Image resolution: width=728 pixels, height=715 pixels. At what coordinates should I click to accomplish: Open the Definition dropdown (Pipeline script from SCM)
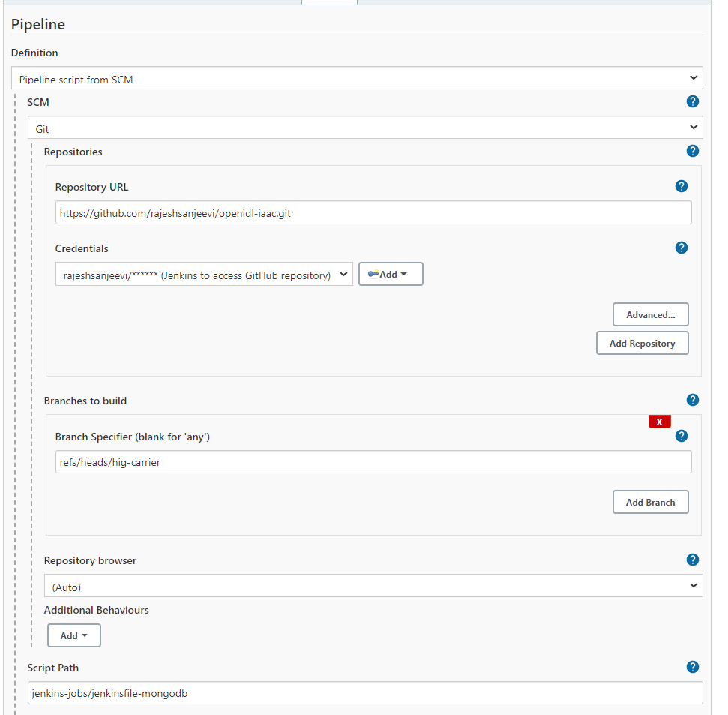coord(357,78)
